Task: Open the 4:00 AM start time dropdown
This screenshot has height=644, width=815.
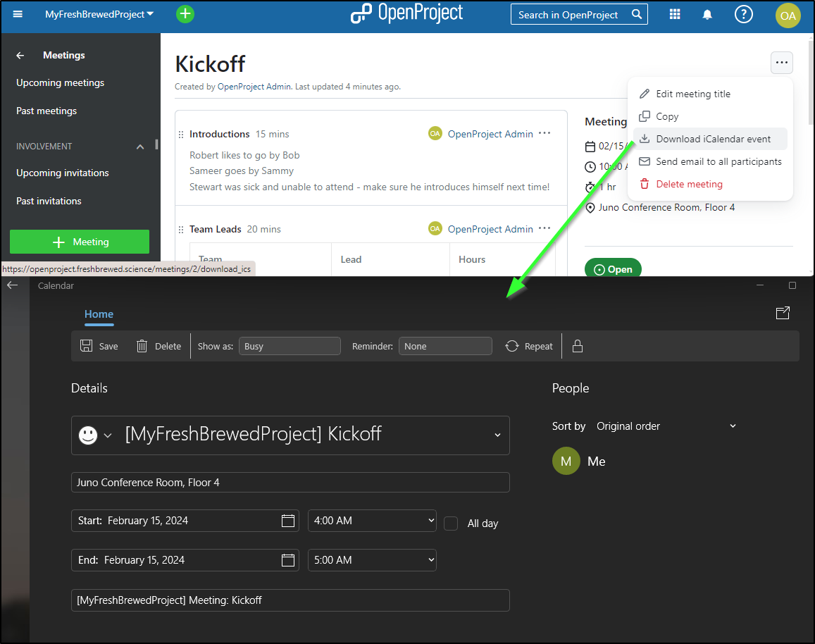Action: 372,521
